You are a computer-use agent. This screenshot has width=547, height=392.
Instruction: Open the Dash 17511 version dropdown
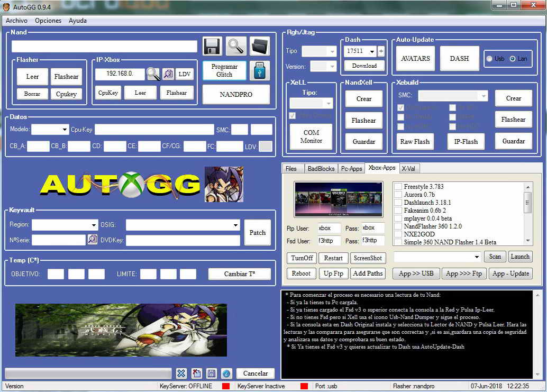click(x=372, y=51)
